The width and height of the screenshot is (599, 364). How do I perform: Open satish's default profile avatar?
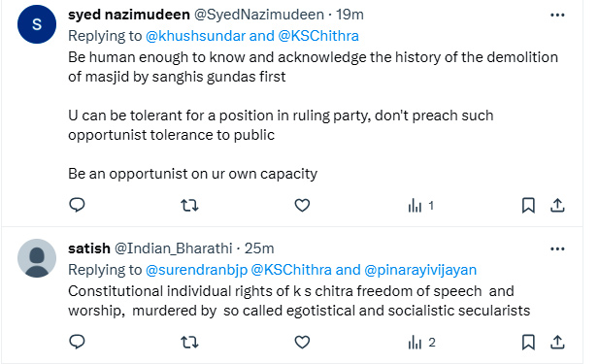37,258
